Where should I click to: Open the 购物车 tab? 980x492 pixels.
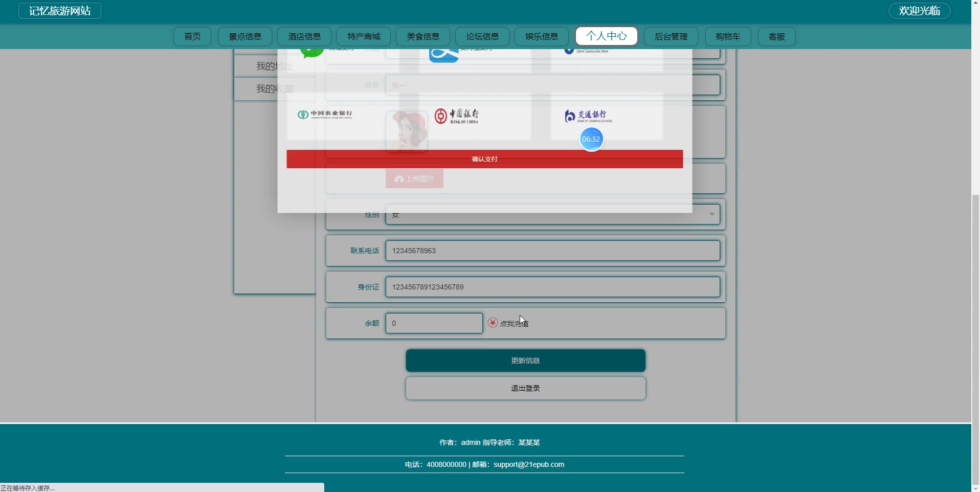point(728,36)
